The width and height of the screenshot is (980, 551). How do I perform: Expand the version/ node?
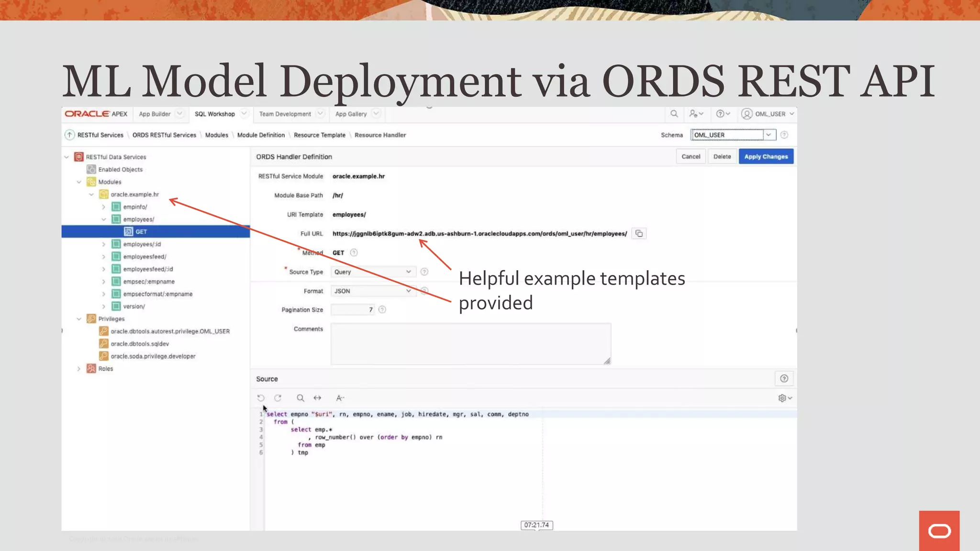pos(103,306)
